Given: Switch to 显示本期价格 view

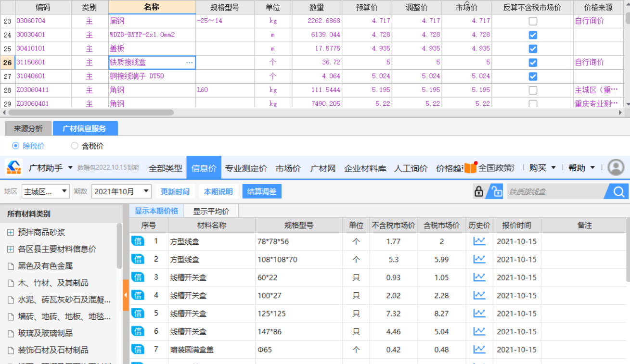Looking at the screenshot, I should tap(156, 211).
